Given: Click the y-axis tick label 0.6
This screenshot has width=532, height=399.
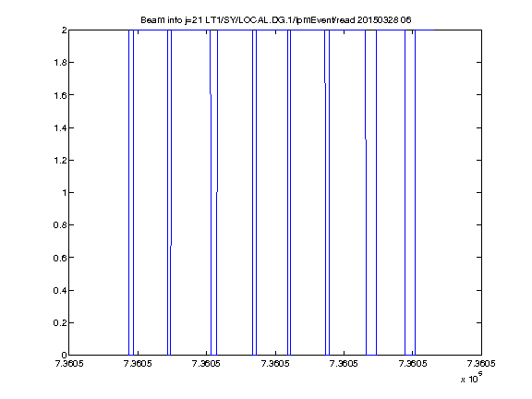Looking at the screenshot, I should click(x=60, y=258).
